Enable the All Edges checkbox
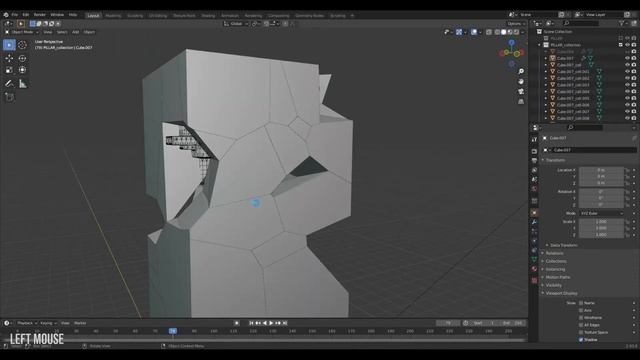 [x=581, y=325]
